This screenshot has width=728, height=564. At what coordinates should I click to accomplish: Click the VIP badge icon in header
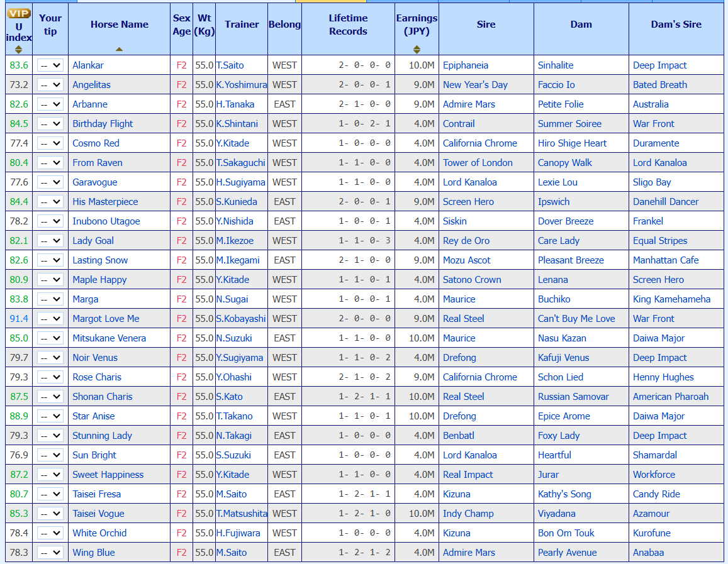point(19,13)
